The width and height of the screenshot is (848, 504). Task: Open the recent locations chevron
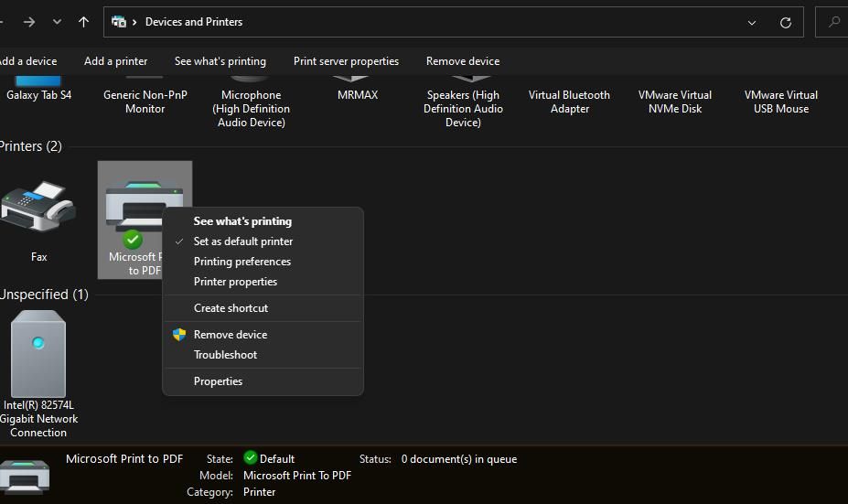coord(57,22)
